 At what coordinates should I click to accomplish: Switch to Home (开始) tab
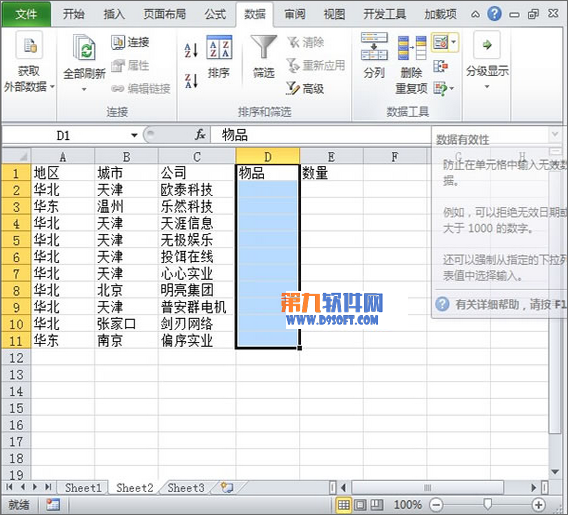74,14
